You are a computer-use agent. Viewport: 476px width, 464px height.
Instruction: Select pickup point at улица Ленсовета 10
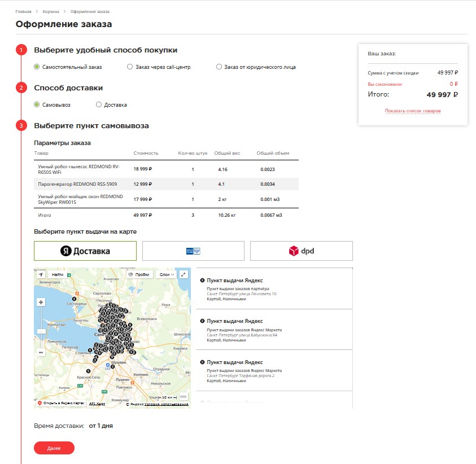(x=274, y=288)
